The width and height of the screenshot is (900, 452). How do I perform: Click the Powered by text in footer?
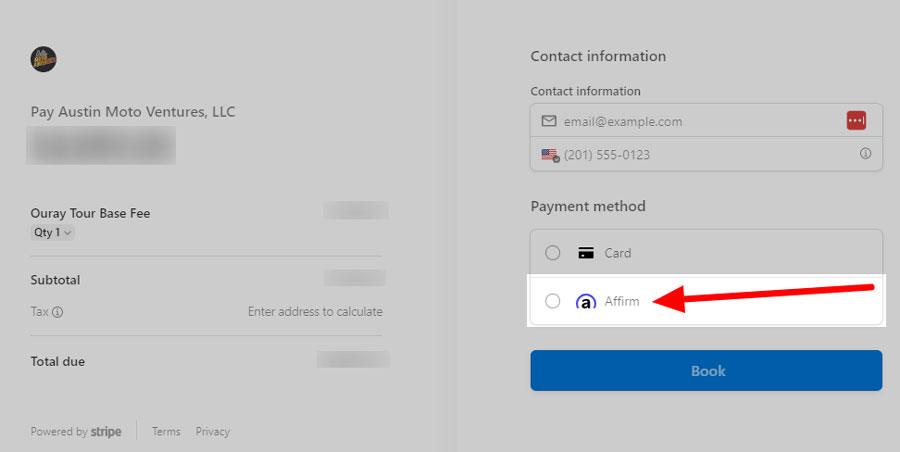[x=59, y=432]
